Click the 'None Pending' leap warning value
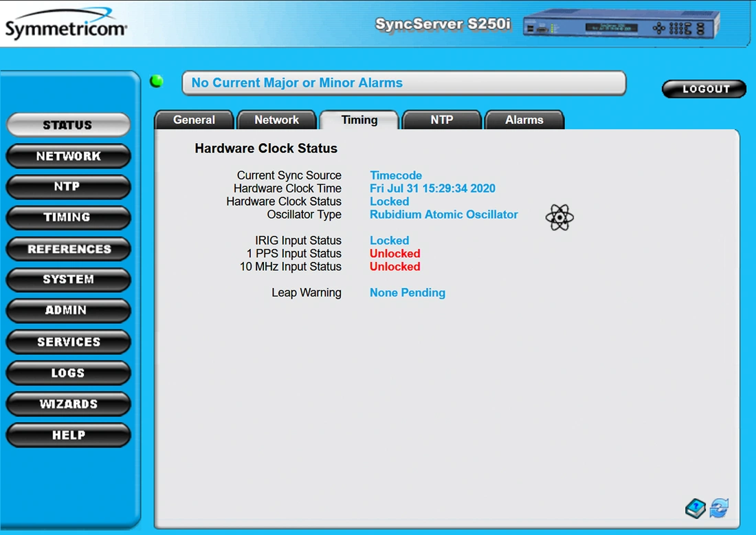The width and height of the screenshot is (756, 535). point(408,292)
